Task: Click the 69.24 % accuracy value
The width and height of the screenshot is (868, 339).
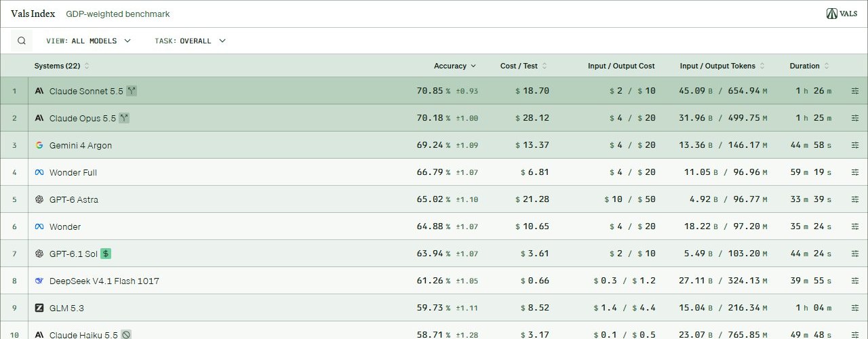Action: pyautogui.click(x=434, y=145)
